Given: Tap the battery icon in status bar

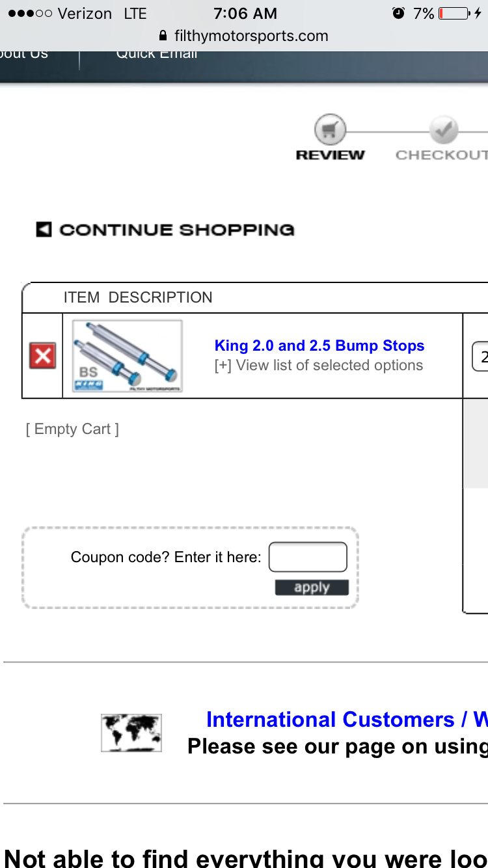Looking at the screenshot, I should tap(454, 14).
